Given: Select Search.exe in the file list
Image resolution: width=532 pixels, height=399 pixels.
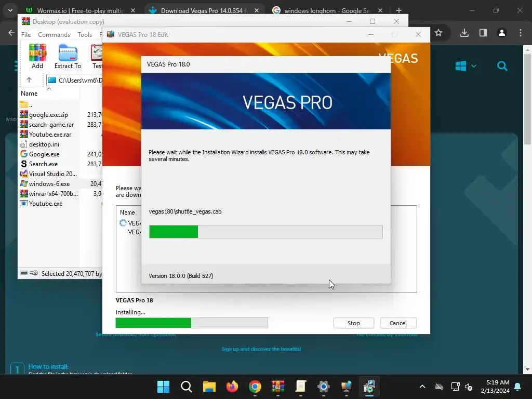Looking at the screenshot, I should click(x=43, y=164).
